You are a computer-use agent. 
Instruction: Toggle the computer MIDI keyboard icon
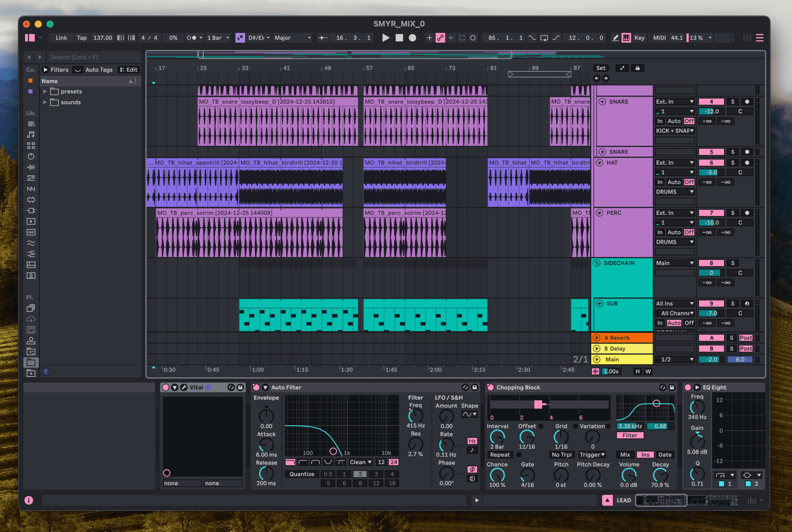[x=626, y=38]
